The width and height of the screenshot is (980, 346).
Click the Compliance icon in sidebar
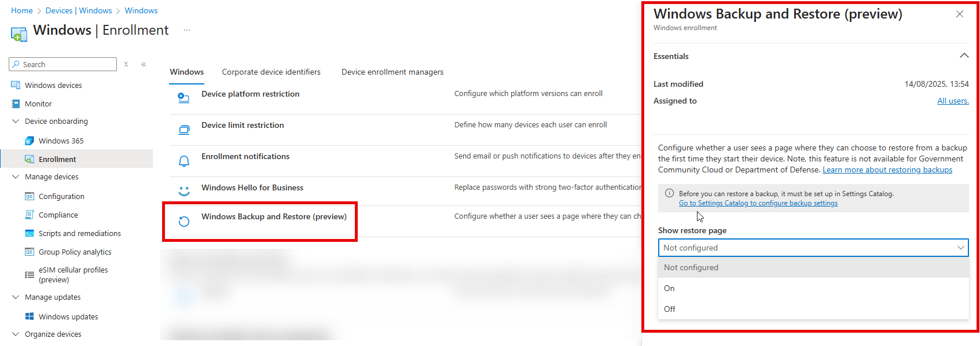(x=30, y=215)
